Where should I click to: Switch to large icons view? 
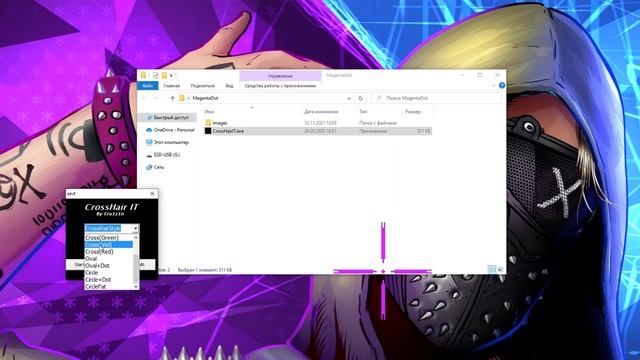point(500,269)
